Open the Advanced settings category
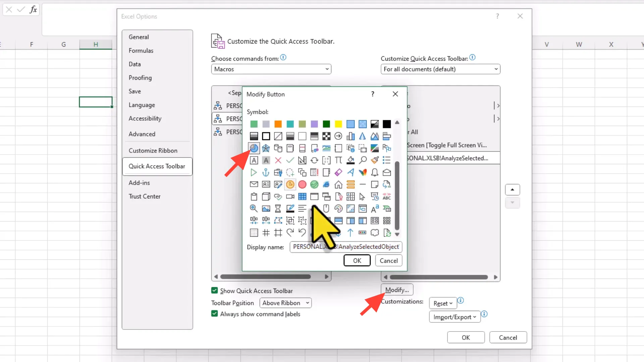The image size is (644, 362). point(142,134)
